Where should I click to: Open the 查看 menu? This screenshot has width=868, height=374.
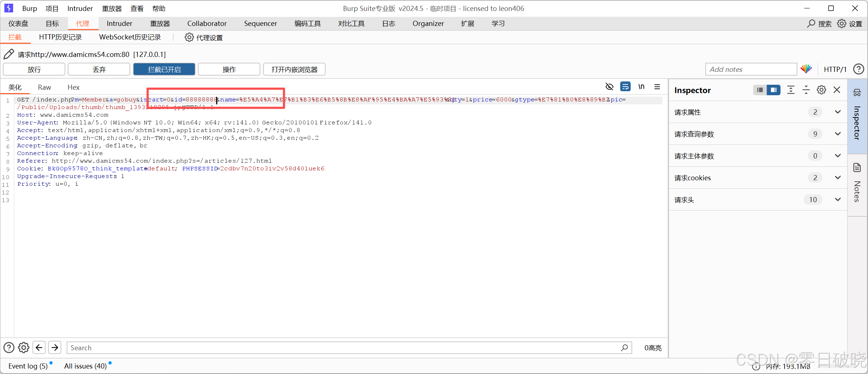point(137,8)
